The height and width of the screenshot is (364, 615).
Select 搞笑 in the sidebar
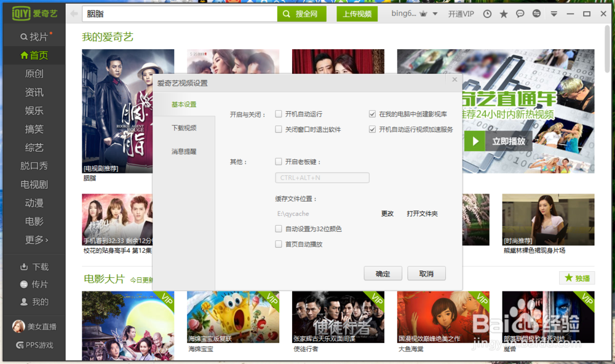pyautogui.click(x=34, y=129)
